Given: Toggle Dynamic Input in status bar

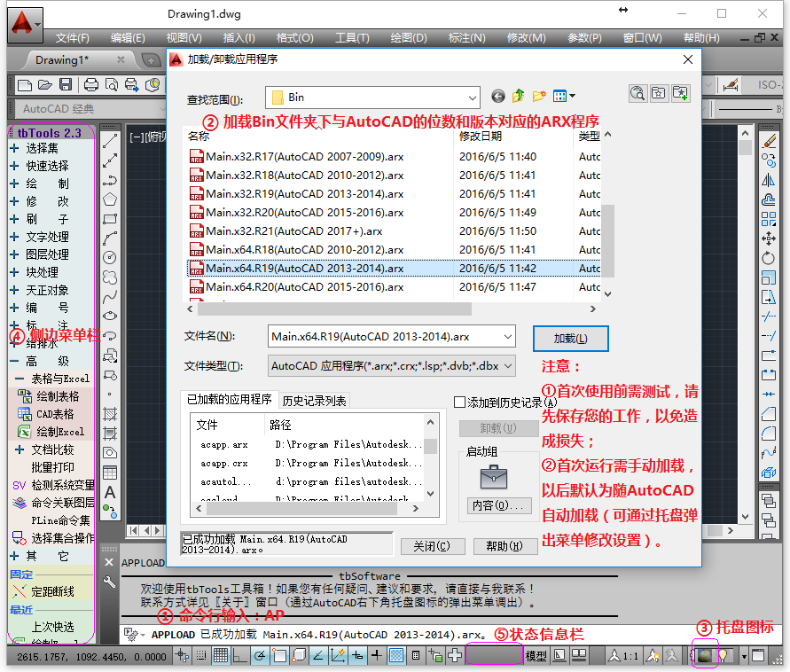Looking at the screenshot, I should pyautogui.click(x=357, y=655).
